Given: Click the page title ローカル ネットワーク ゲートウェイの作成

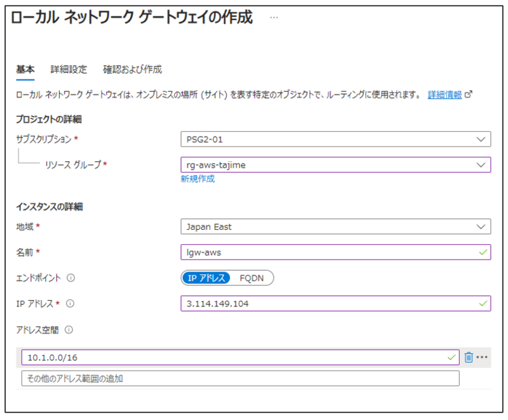Looking at the screenshot, I should (x=131, y=18).
